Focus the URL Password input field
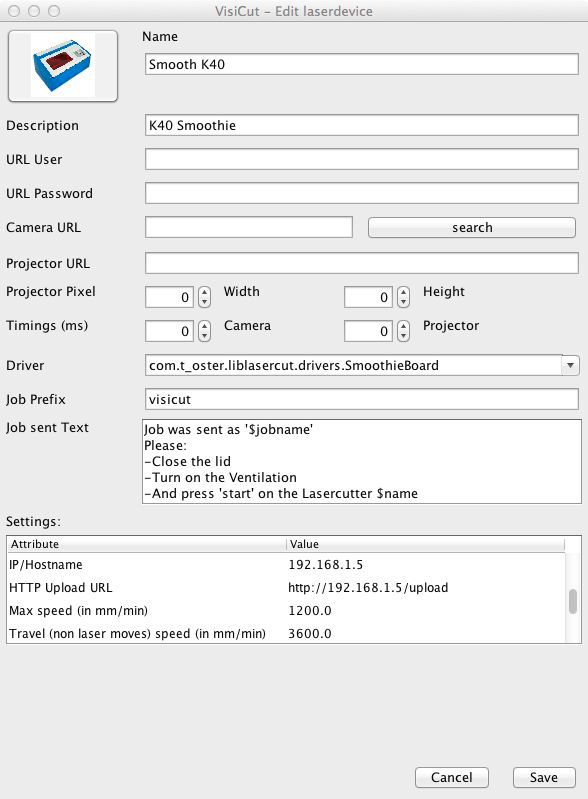588x799 pixels. tap(362, 193)
